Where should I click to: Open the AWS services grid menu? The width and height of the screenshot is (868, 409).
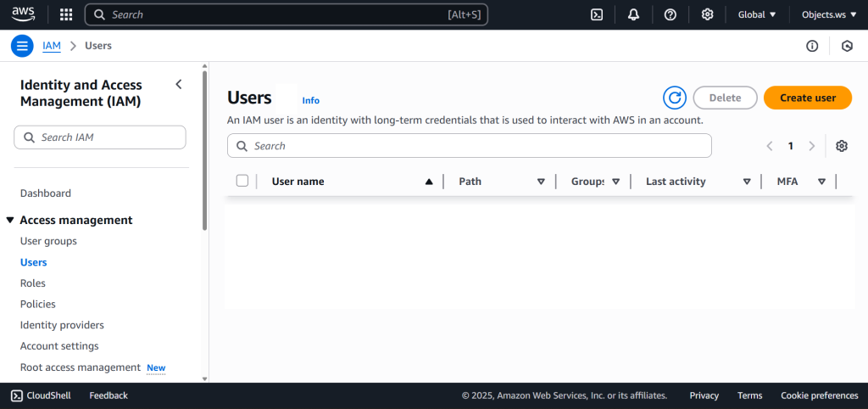click(66, 14)
